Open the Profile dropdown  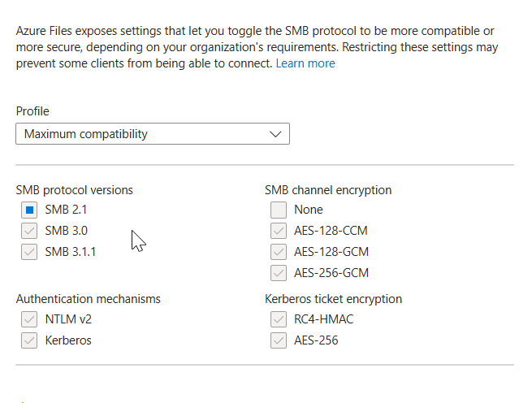click(x=152, y=133)
